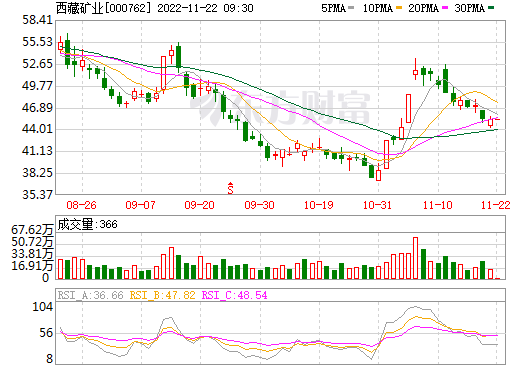
Task: Click the RSI_A:36.66 indicator label
Action: pos(91,295)
